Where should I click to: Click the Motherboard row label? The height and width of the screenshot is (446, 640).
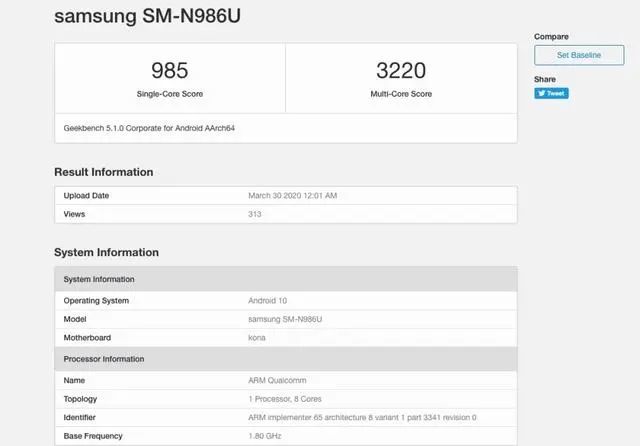(x=87, y=338)
